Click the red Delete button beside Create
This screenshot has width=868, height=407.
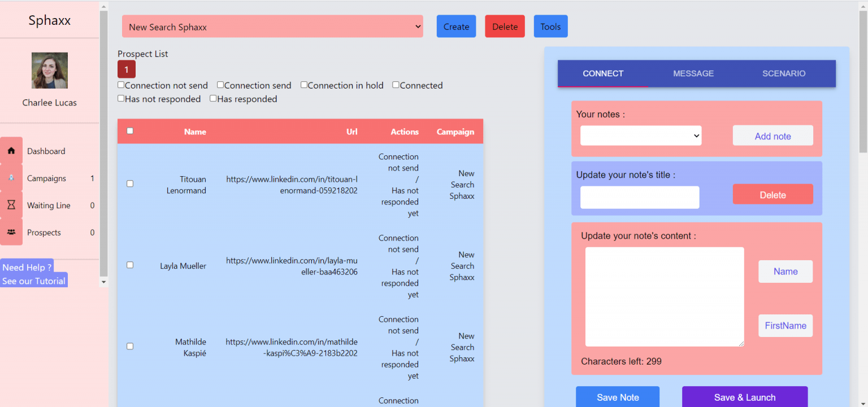505,27
